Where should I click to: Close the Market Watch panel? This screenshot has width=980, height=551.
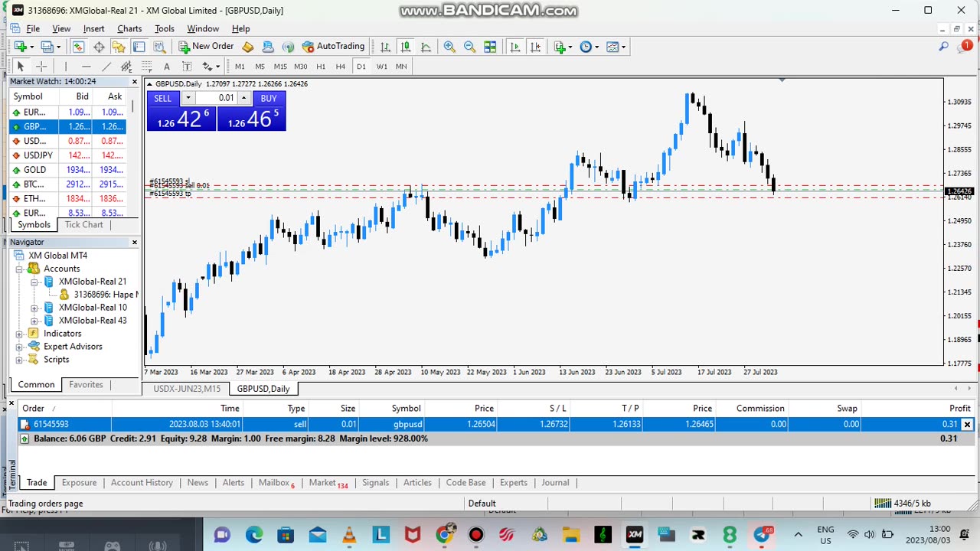pos(135,81)
